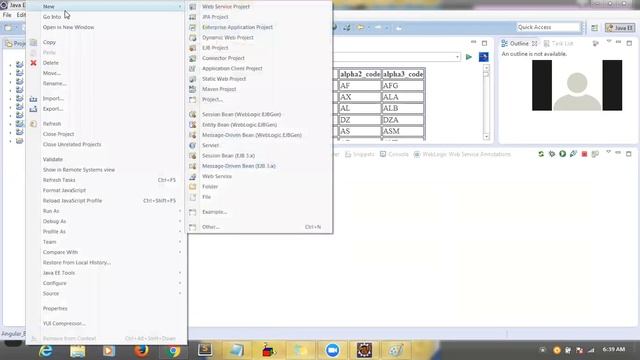Switch to the Task List tab

[x=559, y=43]
